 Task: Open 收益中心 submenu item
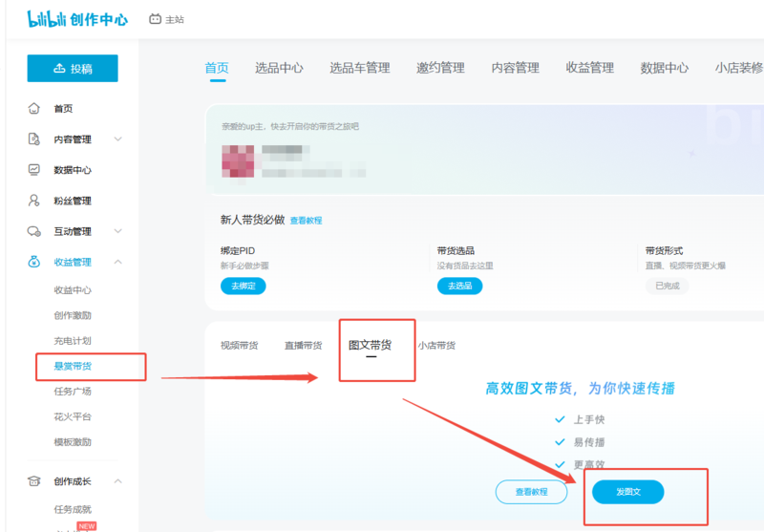coord(73,290)
